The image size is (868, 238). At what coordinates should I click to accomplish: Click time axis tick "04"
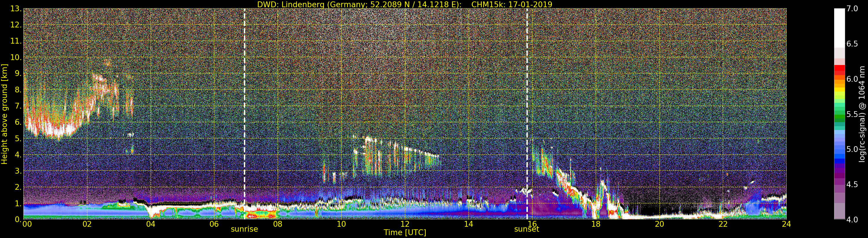[x=151, y=224]
